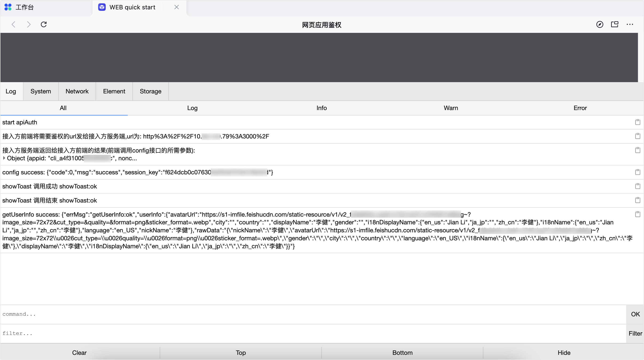This screenshot has height=360, width=644.
Task: Expand the Object {appid...} log entry
Action: (4, 158)
